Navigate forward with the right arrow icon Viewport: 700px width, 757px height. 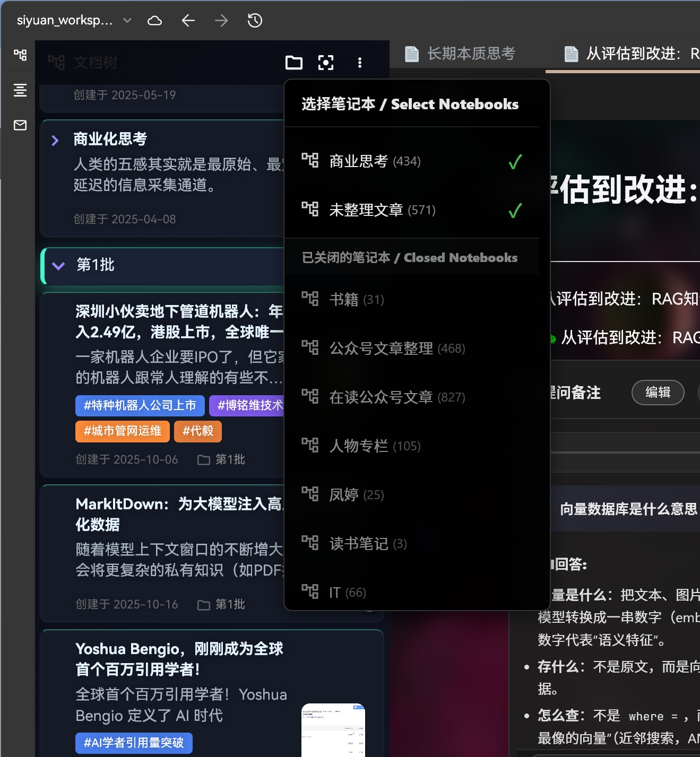221,20
